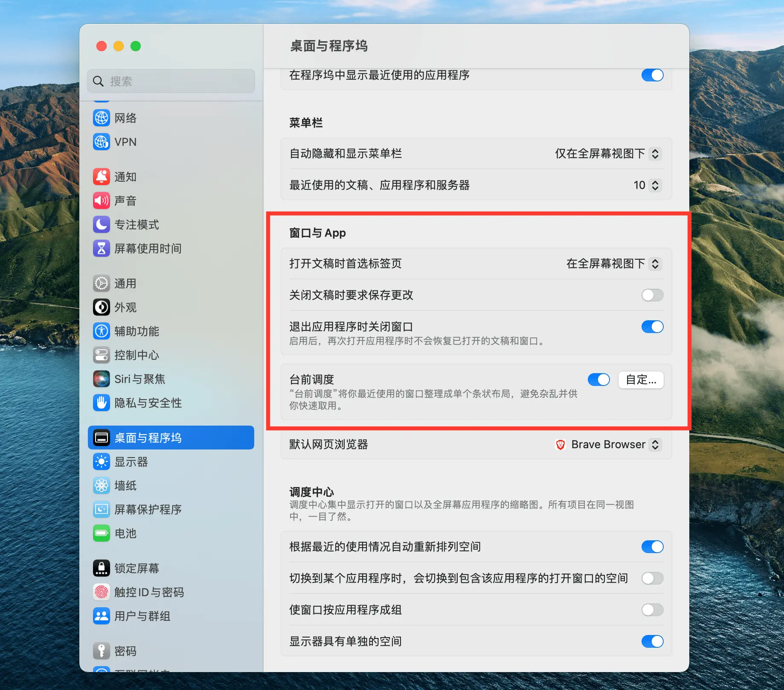
Task: Click the 台前调度 description text
Action: click(x=433, y=400)
